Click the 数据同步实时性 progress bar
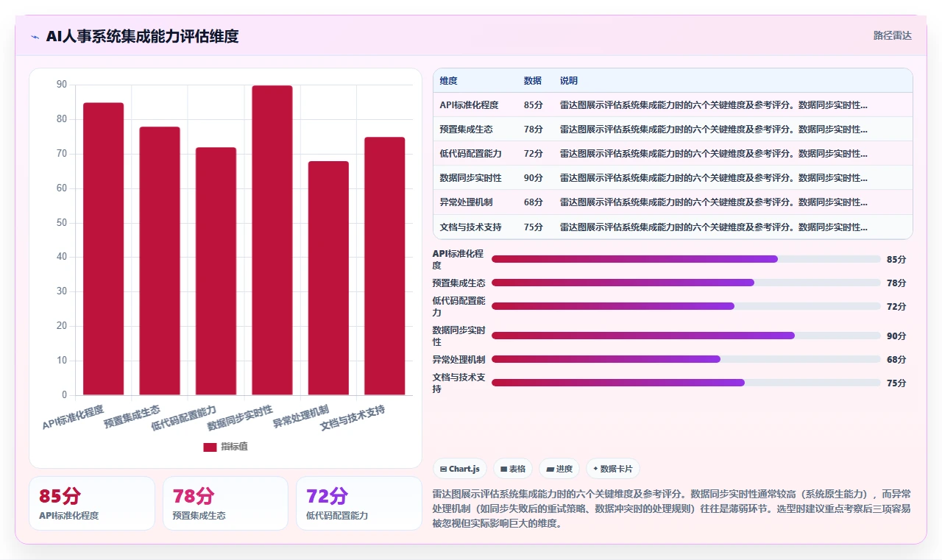The height and width of the screenshot is (560, 942). click(686, 336)
